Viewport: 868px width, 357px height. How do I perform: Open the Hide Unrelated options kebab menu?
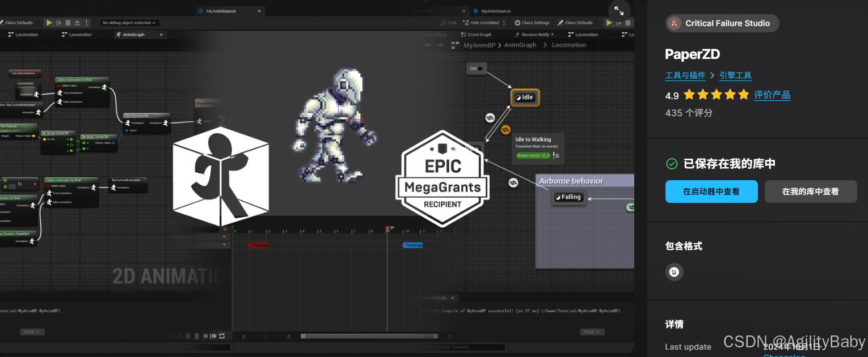click(504, 23)
